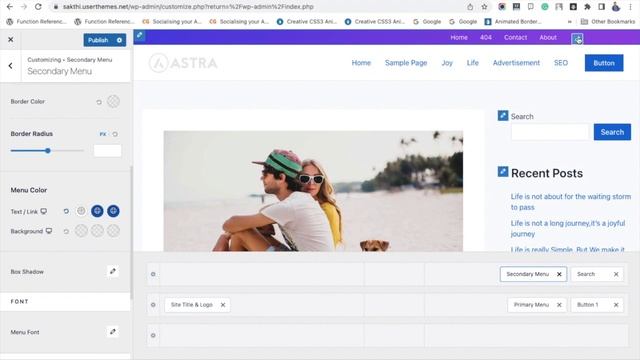
Task: Open publish settings gear next to Publish
Action: click(x=119, y=40)
